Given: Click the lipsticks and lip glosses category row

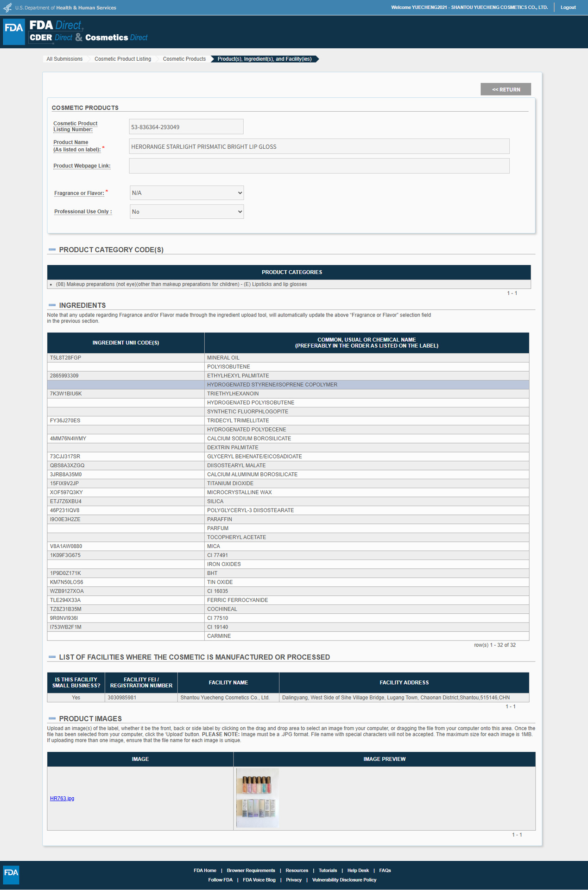Looking at the screenshot, I should pos(289,284).
